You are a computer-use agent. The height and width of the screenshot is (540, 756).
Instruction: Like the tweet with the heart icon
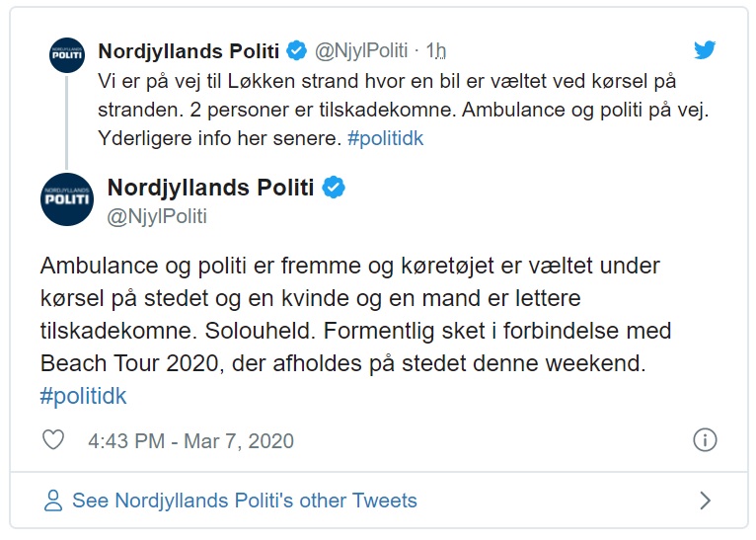[x=56, y=440]
